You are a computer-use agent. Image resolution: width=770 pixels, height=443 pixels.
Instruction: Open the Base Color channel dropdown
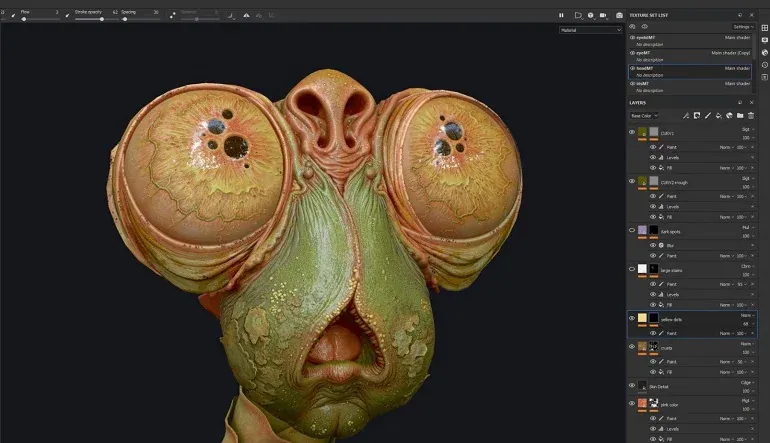644,116
